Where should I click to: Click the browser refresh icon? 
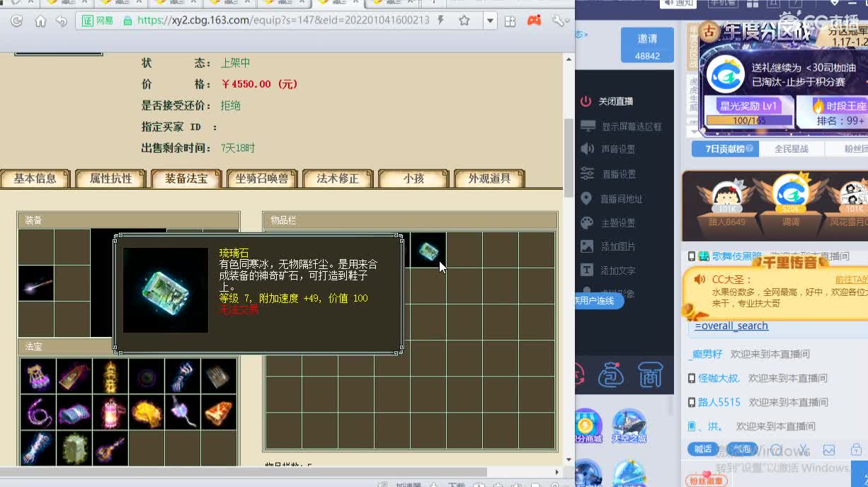pos(16,21)
